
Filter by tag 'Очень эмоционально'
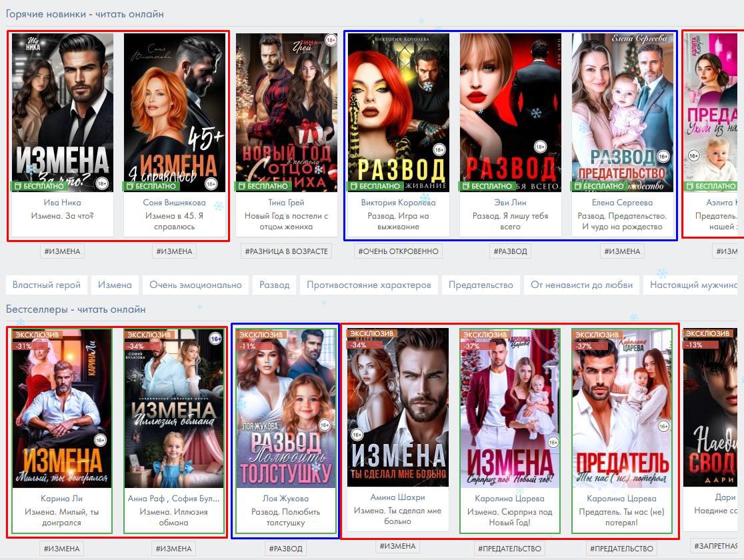pyautogui.click(x=195, y=285)
